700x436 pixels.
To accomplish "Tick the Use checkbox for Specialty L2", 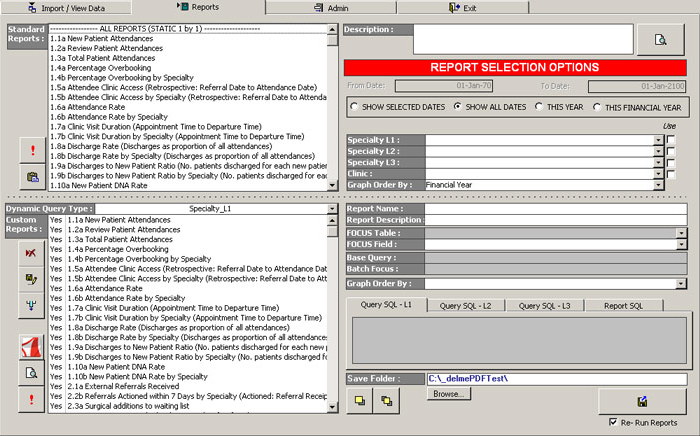I will pyautogui.click(x=671, y=151).
